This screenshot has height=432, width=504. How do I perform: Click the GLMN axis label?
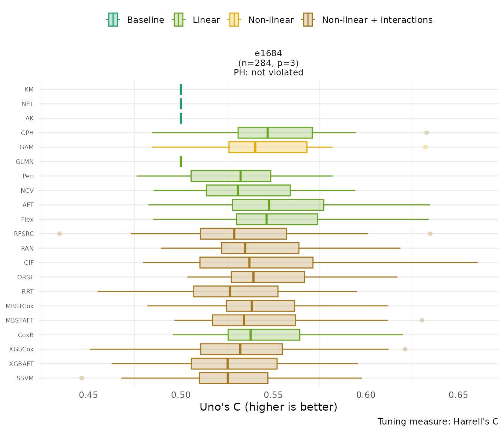[x=25, y=162]
